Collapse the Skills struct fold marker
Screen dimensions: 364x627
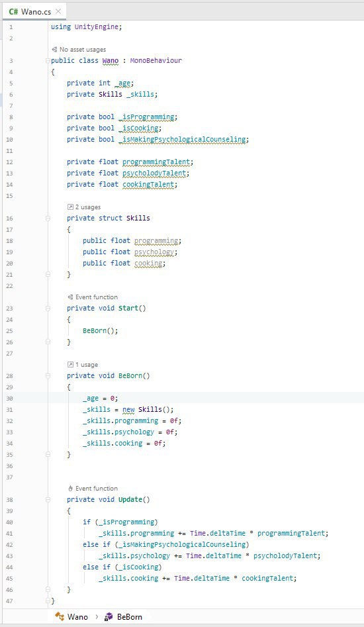[x=48, y=218]
